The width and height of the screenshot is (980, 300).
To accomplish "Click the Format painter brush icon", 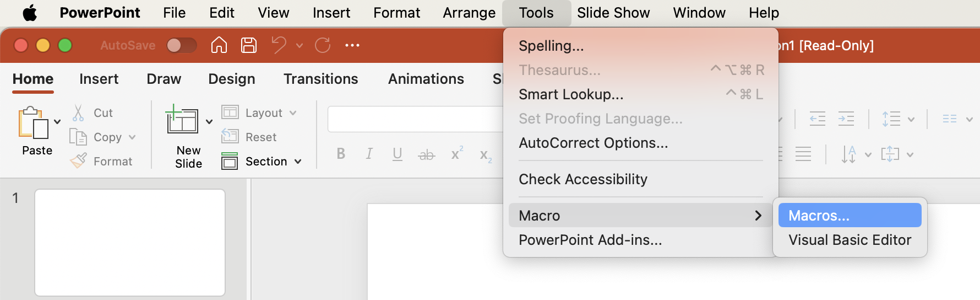I will coord(78,161).
